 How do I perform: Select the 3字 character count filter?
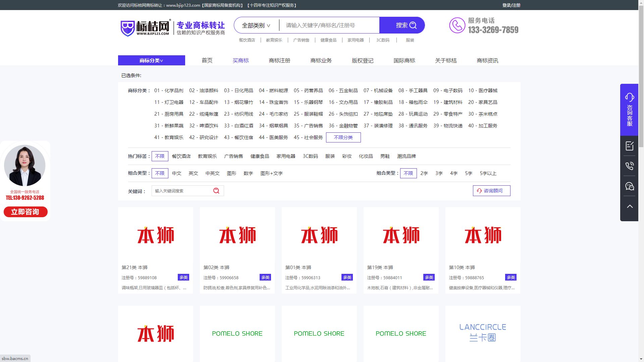pyautogui.click(x=439, y=173)
